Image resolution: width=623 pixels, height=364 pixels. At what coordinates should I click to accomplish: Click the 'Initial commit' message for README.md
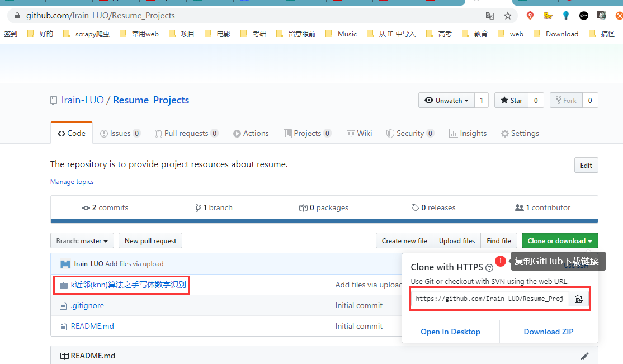click(x=359, y=326)
